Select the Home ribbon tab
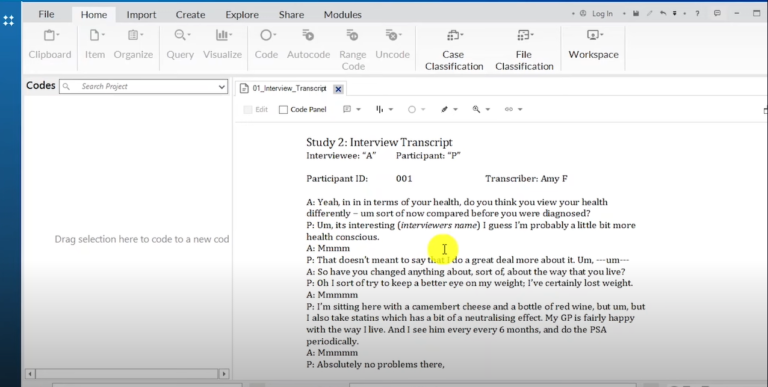Image resolution: width=768 pixels, height=387 pixels. [94, 15]
